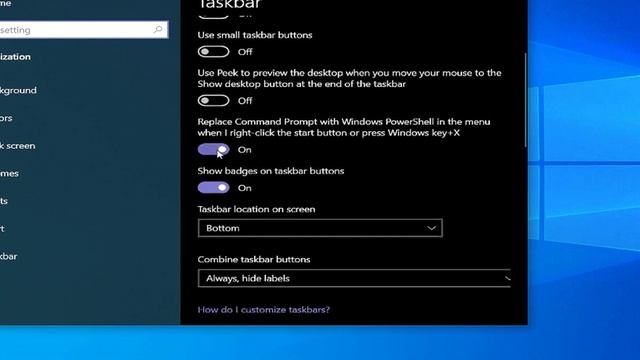Go to Home in the sidebar
The image size is (640, 360).
click(5, 3)
